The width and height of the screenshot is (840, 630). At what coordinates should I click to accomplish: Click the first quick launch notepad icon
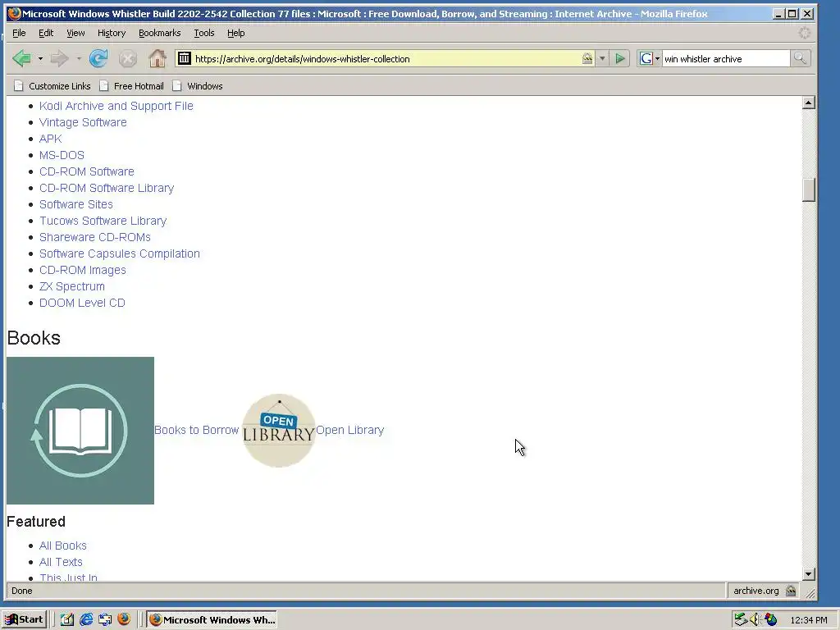[x=67, y=619]
